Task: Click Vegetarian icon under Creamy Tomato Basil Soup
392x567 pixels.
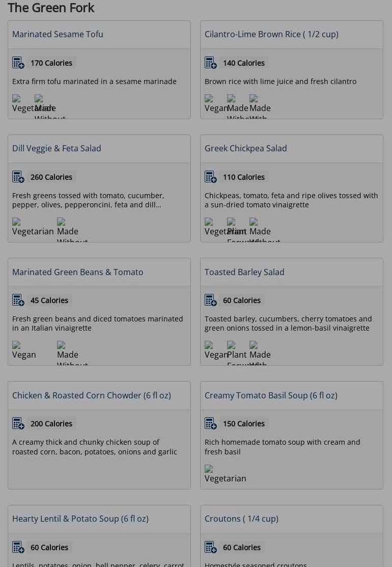Action: (225, 474)
